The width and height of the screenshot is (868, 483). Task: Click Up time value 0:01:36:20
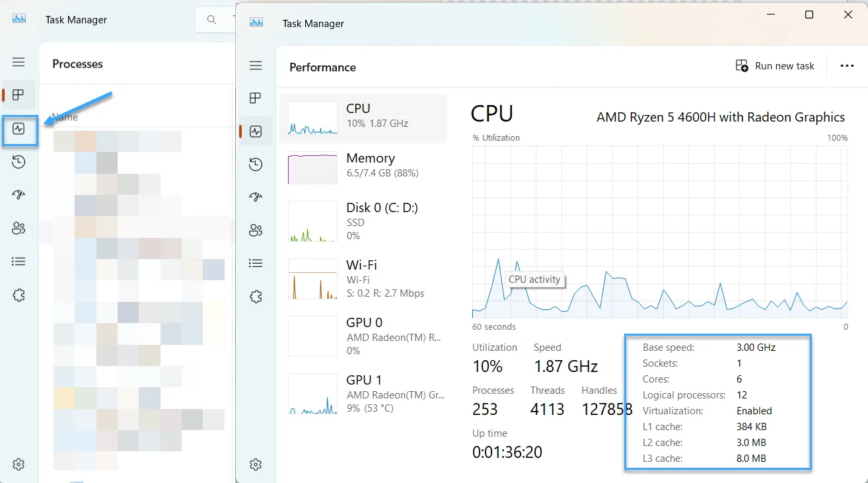507,453
